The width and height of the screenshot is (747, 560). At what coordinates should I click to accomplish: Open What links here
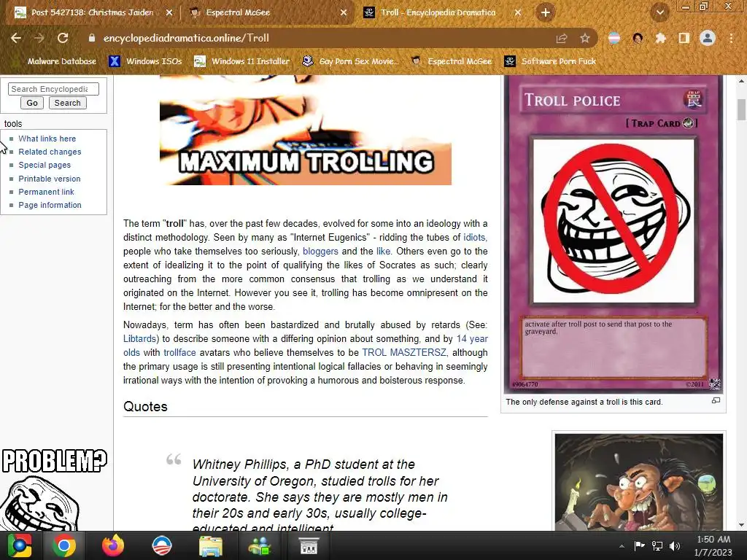click(x=47, y=139)
